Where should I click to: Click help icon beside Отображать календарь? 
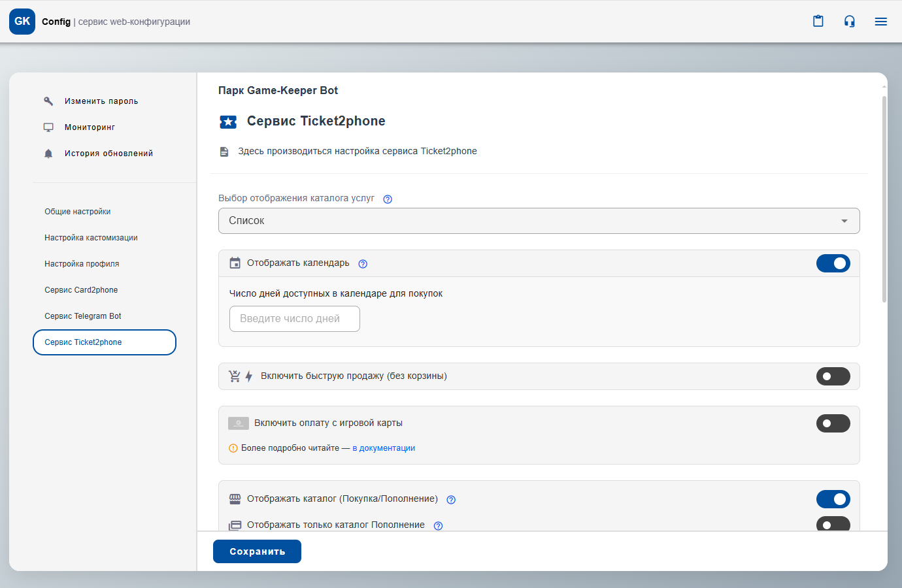tap(363, 264)
